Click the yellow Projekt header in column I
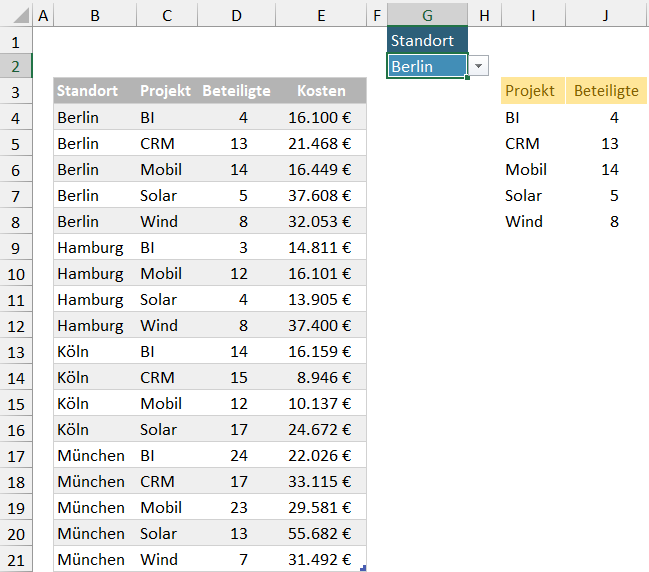 [x=533, y=90]
